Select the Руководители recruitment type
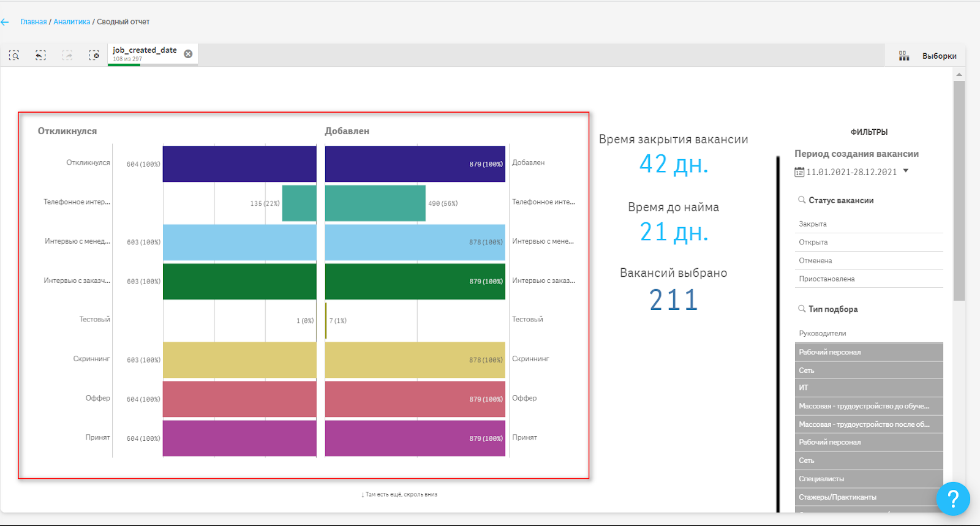 tap(869, 333)
